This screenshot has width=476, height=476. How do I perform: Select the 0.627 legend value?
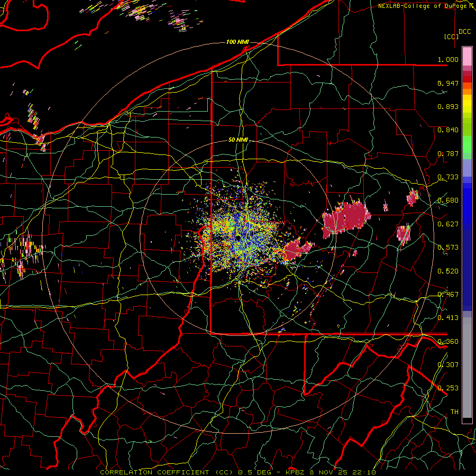point(448,224)
